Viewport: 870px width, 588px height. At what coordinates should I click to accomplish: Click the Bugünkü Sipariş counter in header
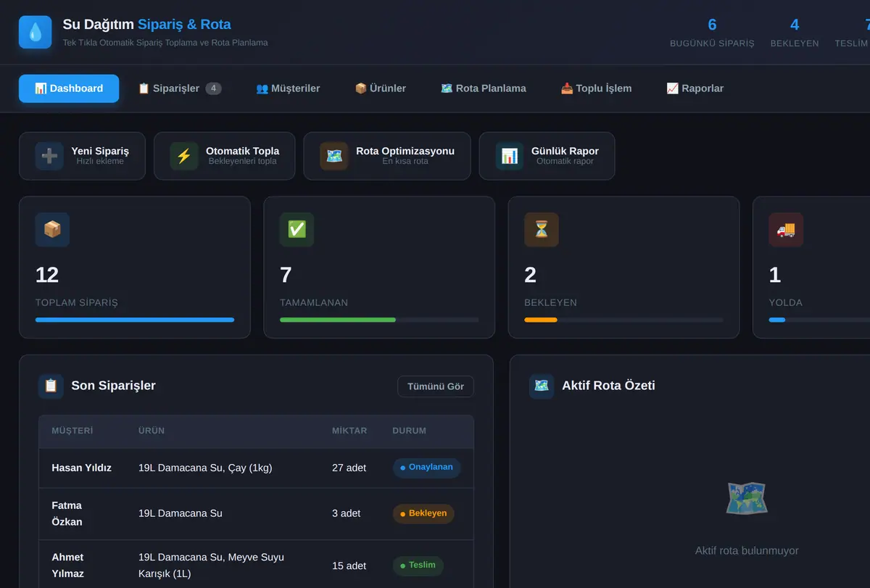click(712, 33)
